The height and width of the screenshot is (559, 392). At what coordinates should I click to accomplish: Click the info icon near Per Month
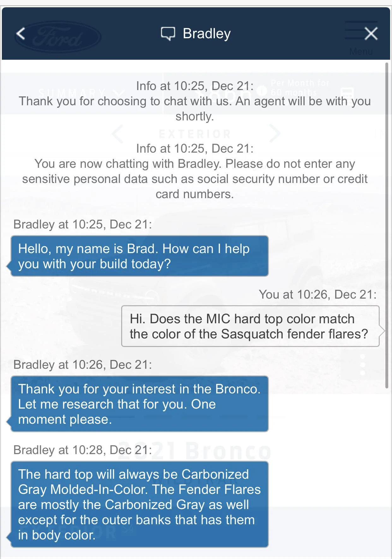click(x=261, y=91)
